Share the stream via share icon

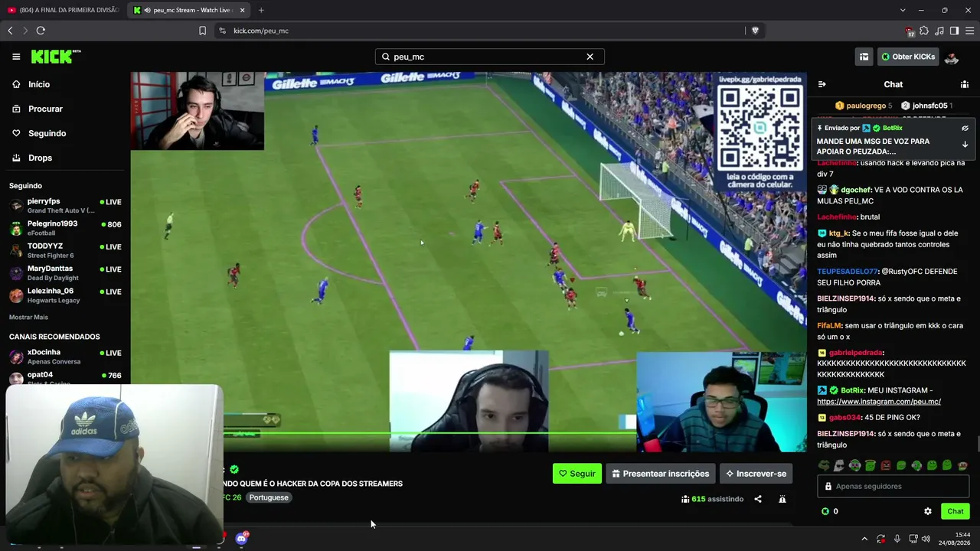(758, 499)
